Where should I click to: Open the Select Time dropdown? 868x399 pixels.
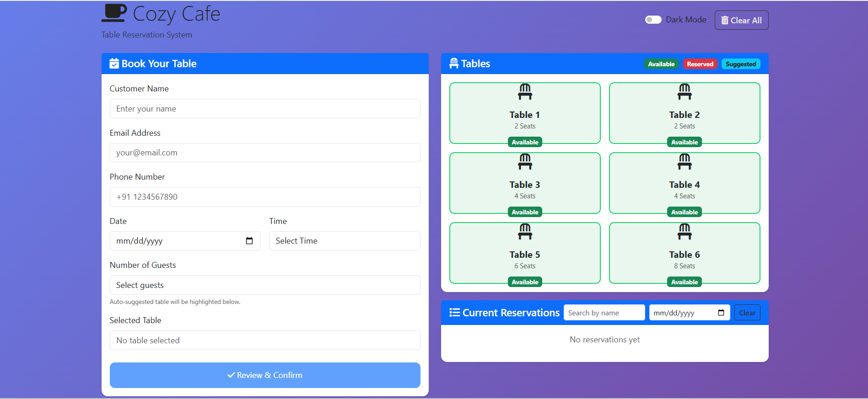click(344, 241)
